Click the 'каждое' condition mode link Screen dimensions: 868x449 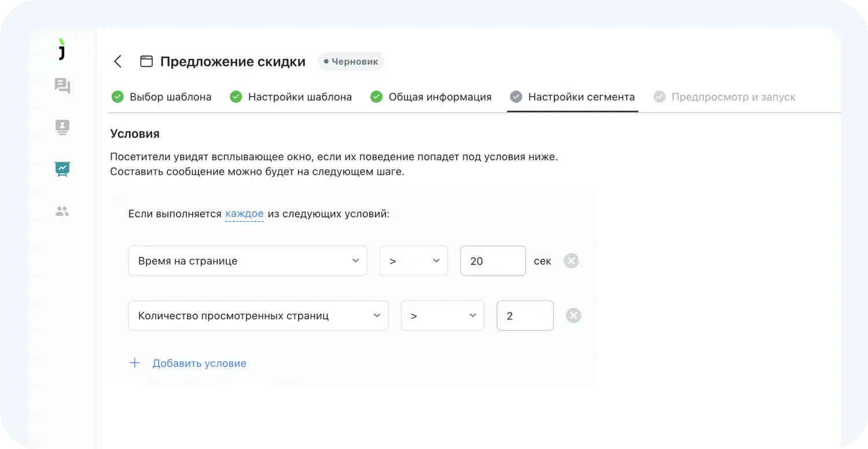click(x=244, y=214)
